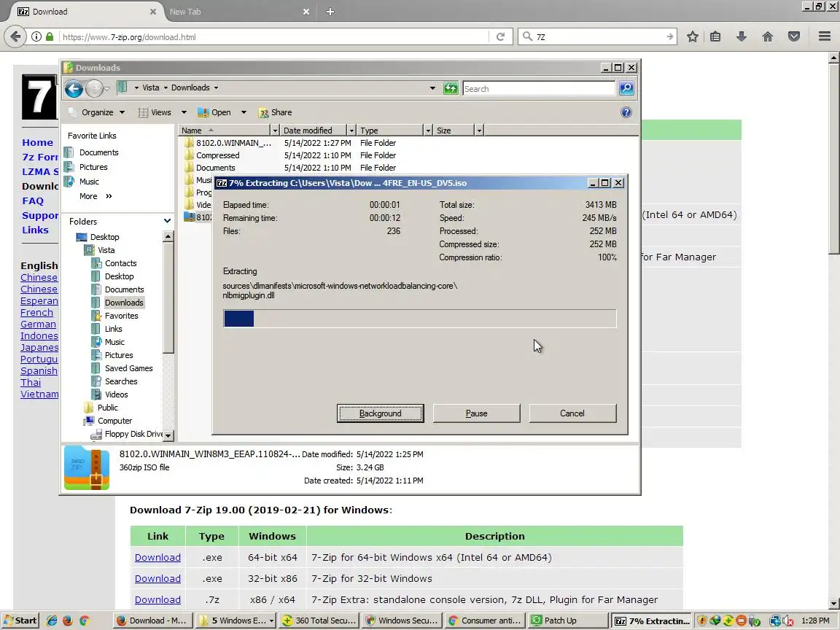This screenshot has width=840, height=630.
Task: Open Windows Start menu
Action: (20, 621)
